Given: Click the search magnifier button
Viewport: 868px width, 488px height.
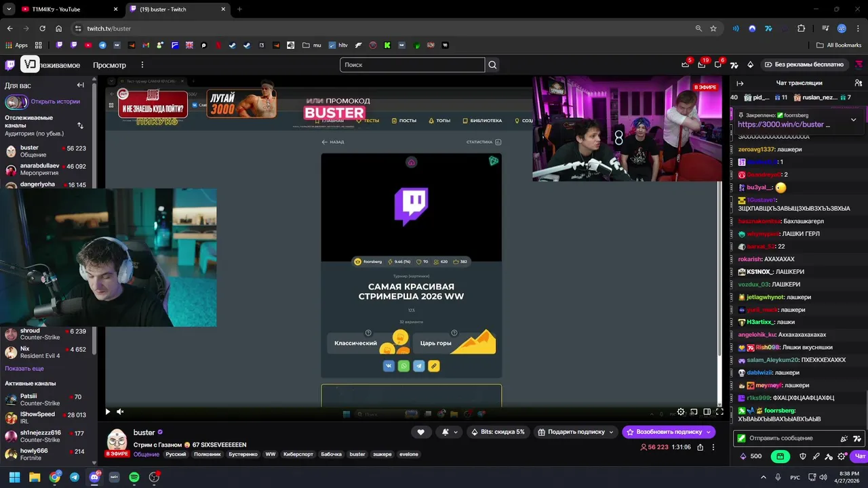Looking at the screenshot, I should click(493, 65).
